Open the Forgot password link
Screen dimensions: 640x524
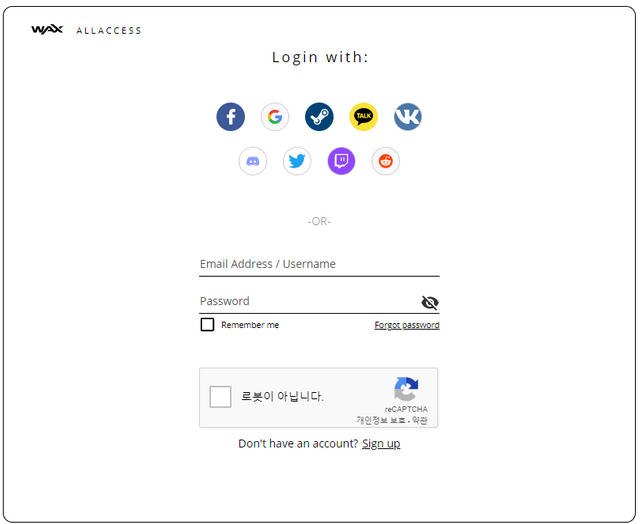pos(407,325)
